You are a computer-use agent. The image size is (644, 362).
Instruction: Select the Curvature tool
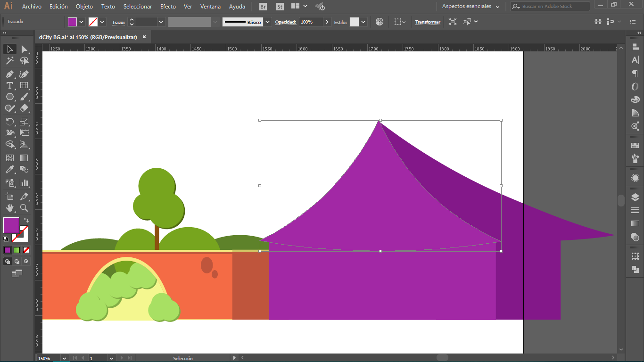(x=24, y=74)
